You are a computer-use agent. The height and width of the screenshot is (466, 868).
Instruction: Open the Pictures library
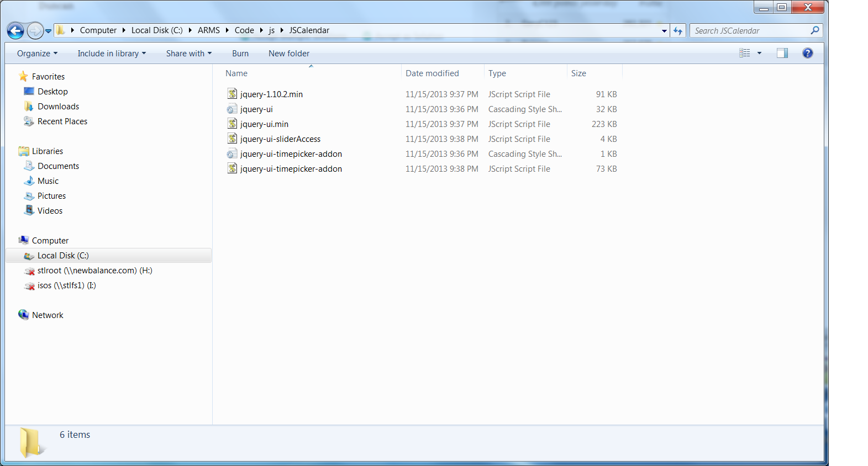(51, 196)
